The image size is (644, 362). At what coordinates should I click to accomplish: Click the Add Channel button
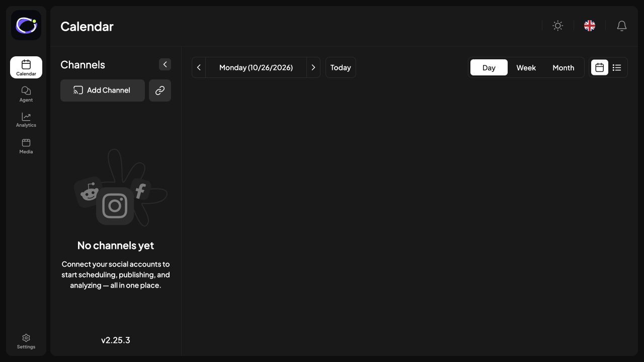tap(103, 90)
